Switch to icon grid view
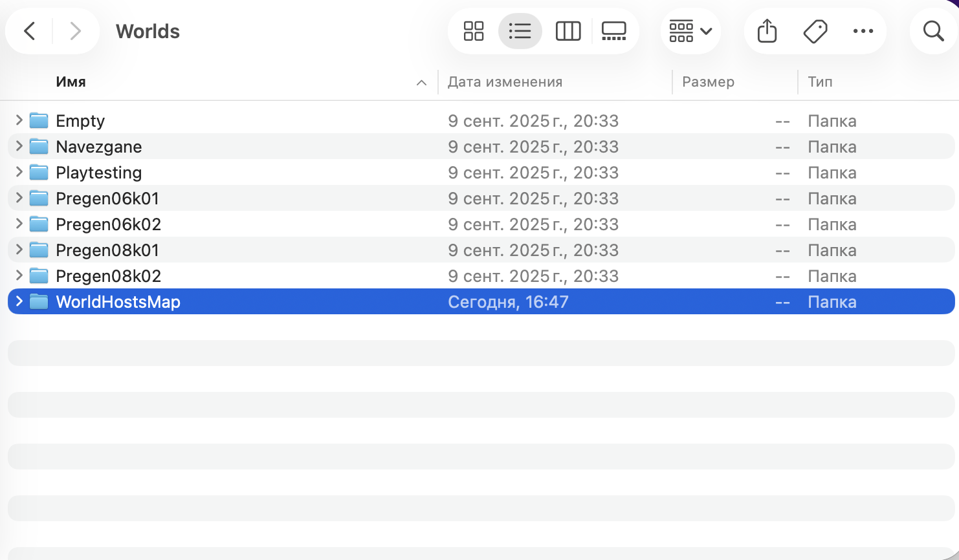959x560 pixels. coord(474,31)
